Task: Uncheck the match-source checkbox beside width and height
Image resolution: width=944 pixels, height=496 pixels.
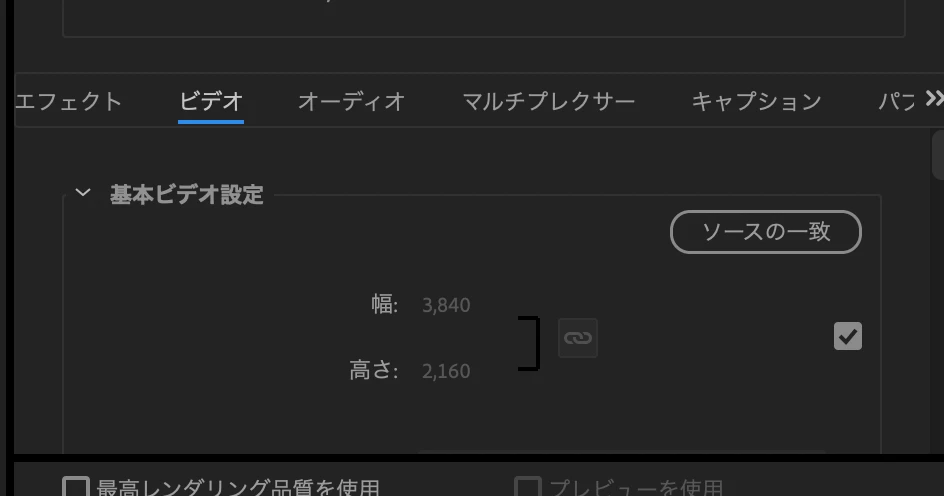Action: coord(848,336)
